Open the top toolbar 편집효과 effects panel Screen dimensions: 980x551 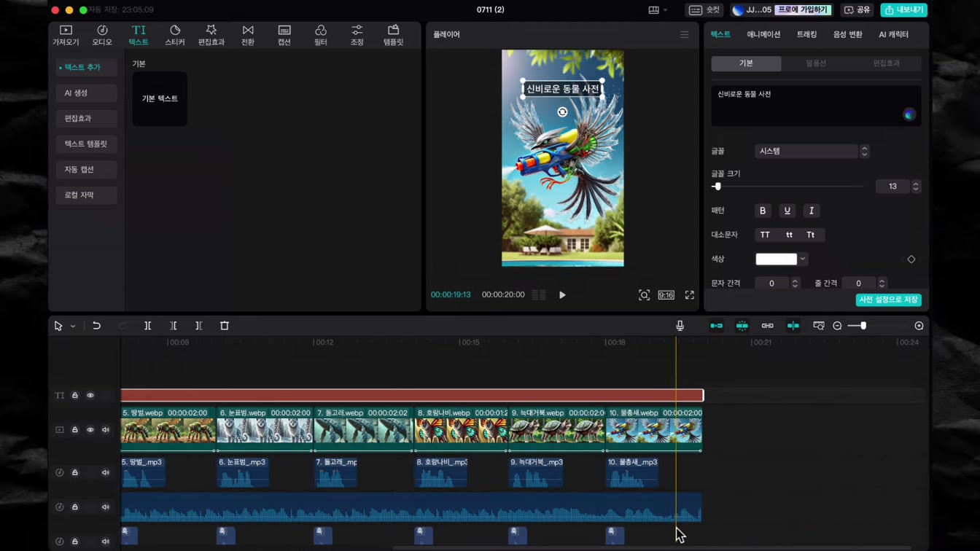pos(211,35)
